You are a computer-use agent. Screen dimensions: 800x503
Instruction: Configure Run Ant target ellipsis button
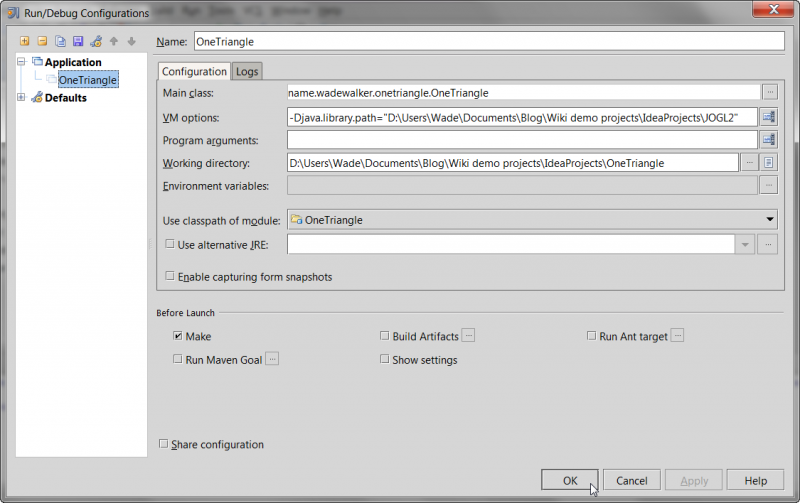677,335
